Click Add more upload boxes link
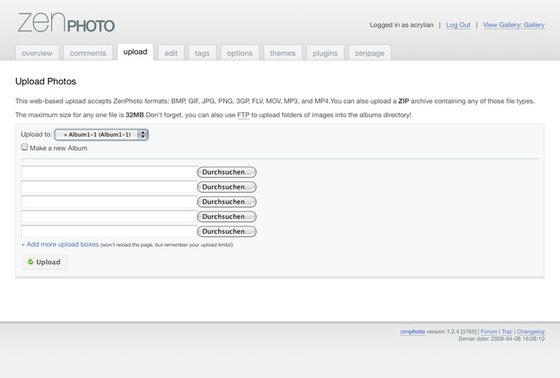Viewport: 560px width, 378px height. [x=60, y=244]
